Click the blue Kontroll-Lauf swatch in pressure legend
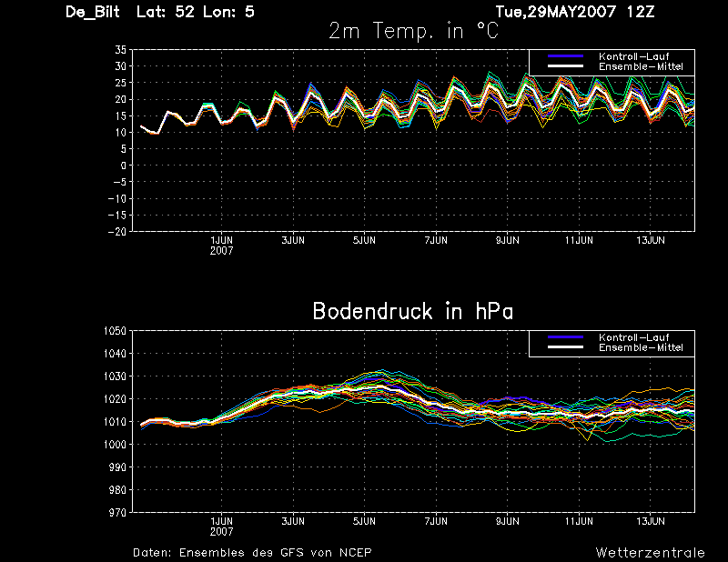Image resolution: width=728 pixels, height=562 pixels. [x=565, y=337]
